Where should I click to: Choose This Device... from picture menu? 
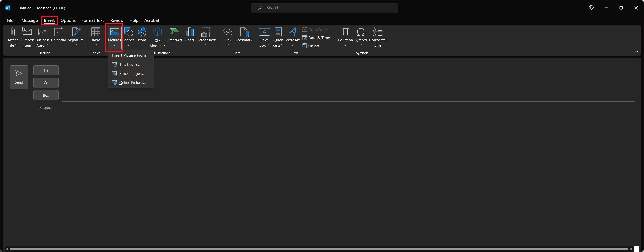(x=131, y=64)
